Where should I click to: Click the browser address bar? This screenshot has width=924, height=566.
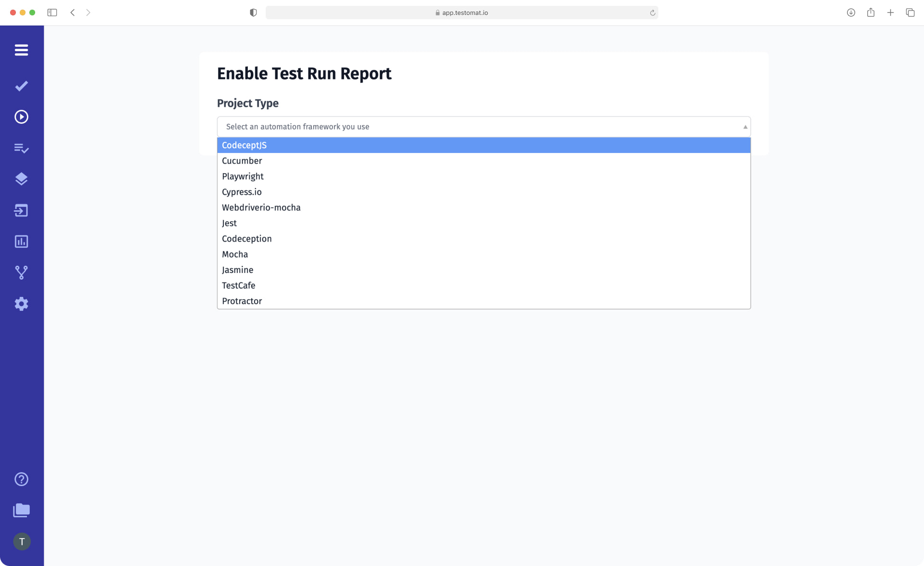pyautogui.click(x=462, y=13)
